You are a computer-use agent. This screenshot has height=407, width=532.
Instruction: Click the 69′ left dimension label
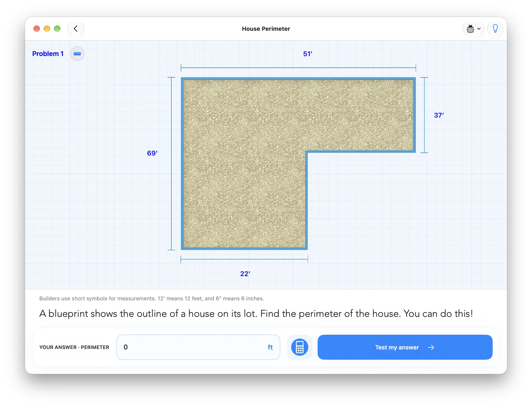click(x=152, y=153)
